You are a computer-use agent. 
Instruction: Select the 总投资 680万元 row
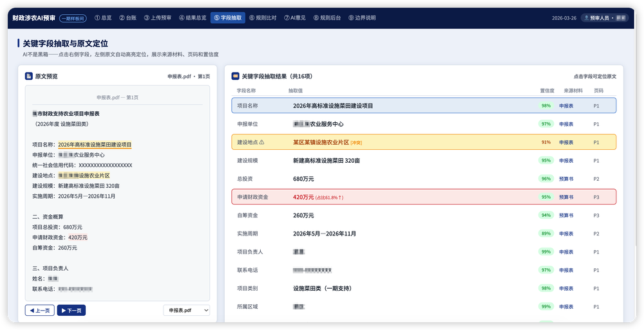(x=424, y=179)
